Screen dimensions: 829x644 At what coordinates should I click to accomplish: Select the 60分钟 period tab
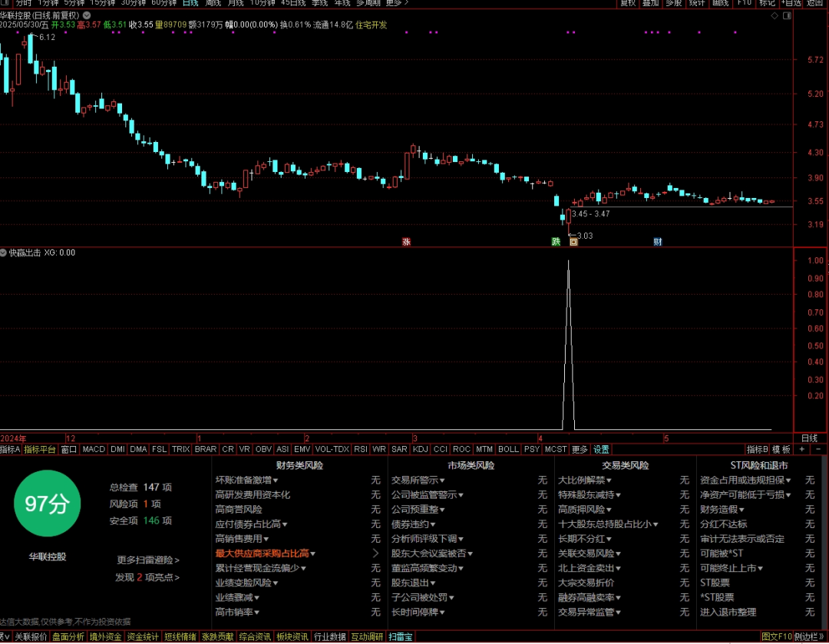[164, 3]
